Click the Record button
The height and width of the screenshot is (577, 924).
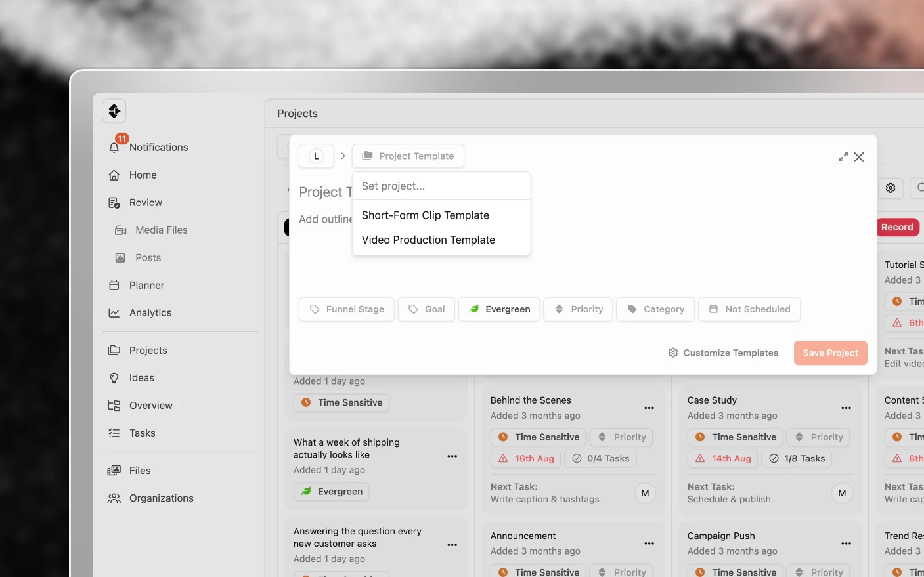897,228
